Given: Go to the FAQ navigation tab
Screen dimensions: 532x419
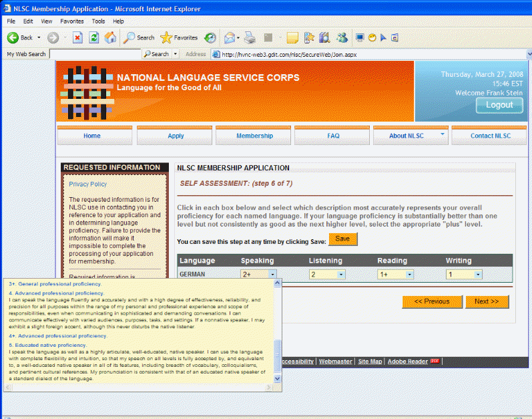Looking at the screenshot, I should pyautogui.click(x=332, y=136).
